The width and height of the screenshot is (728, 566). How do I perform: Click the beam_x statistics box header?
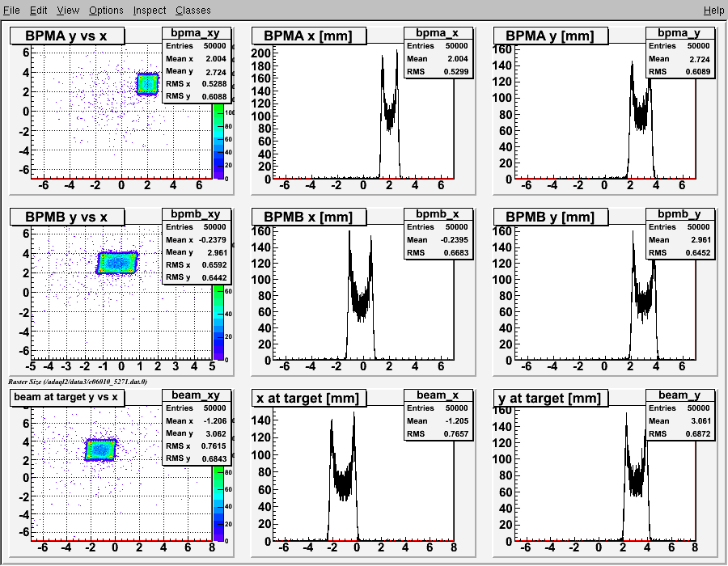(438, 395)
